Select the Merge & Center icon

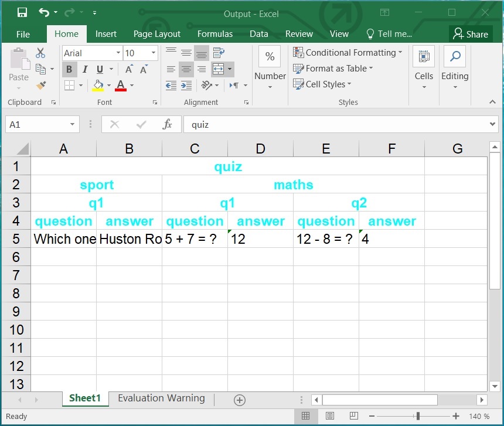tap(218, 69)
